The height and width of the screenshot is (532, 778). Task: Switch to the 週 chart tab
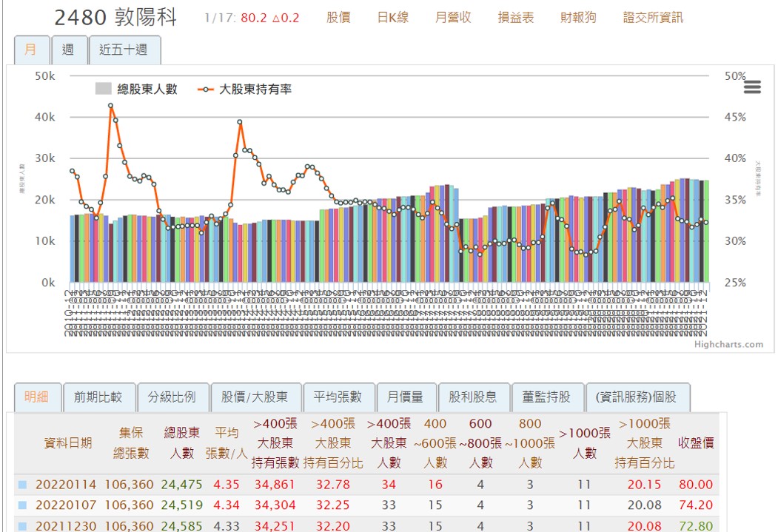pos(68,50)
